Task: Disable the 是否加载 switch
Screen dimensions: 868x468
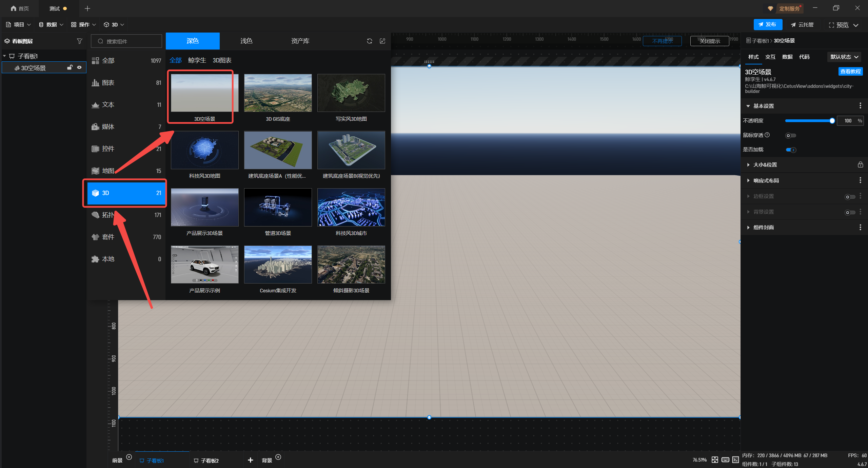Action: point(791,150)
